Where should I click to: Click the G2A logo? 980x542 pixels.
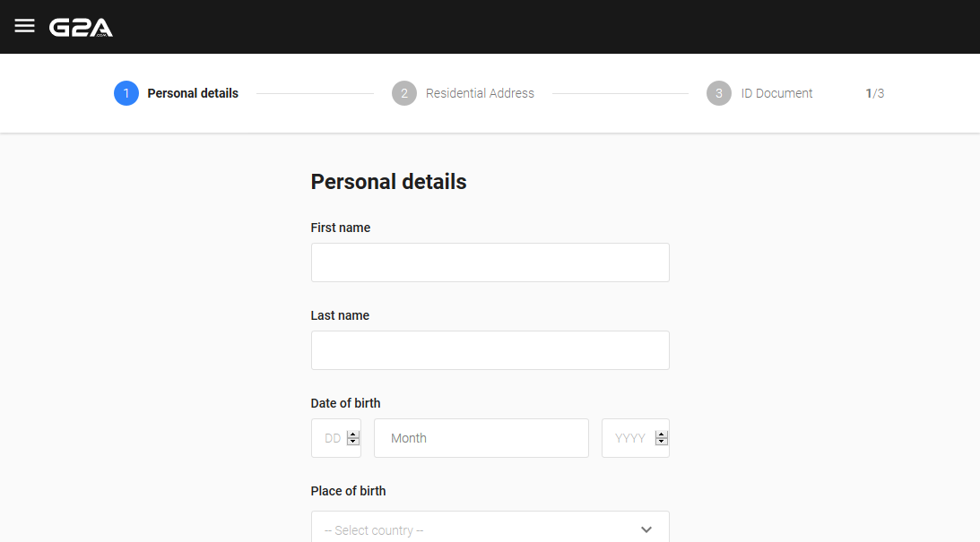pos(82,28)
